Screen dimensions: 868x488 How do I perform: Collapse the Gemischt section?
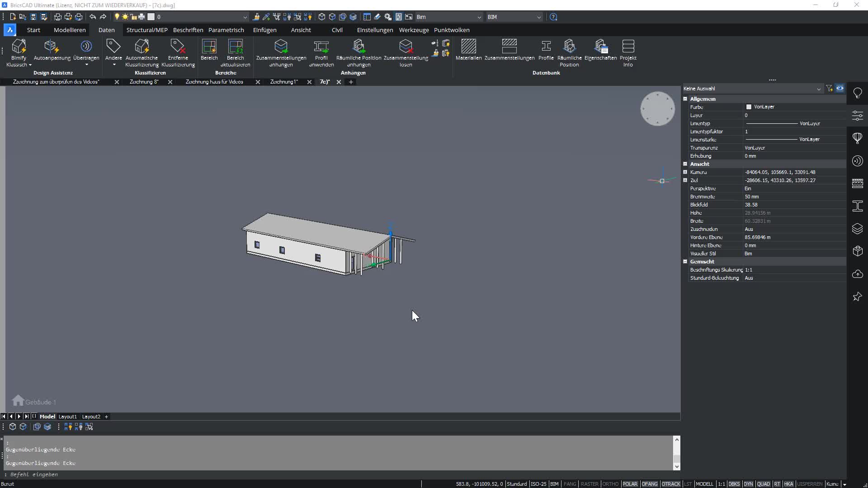685,262
